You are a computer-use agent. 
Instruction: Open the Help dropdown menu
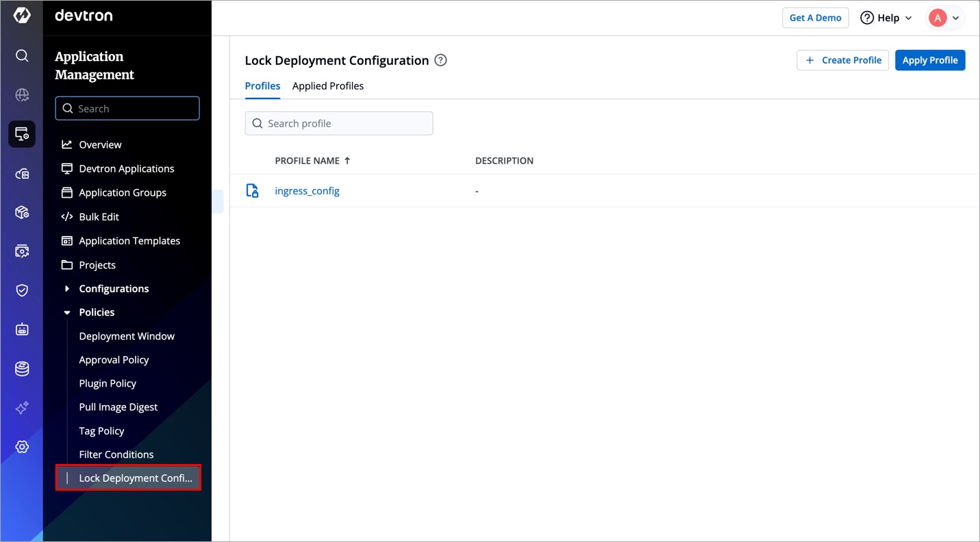886,18
